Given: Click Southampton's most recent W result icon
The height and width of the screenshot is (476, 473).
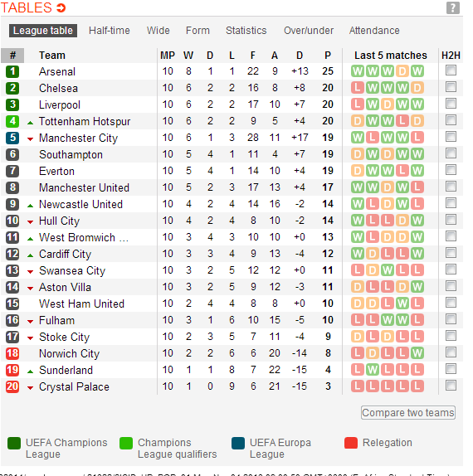Looking at the screenshot, I should [417, 154].
